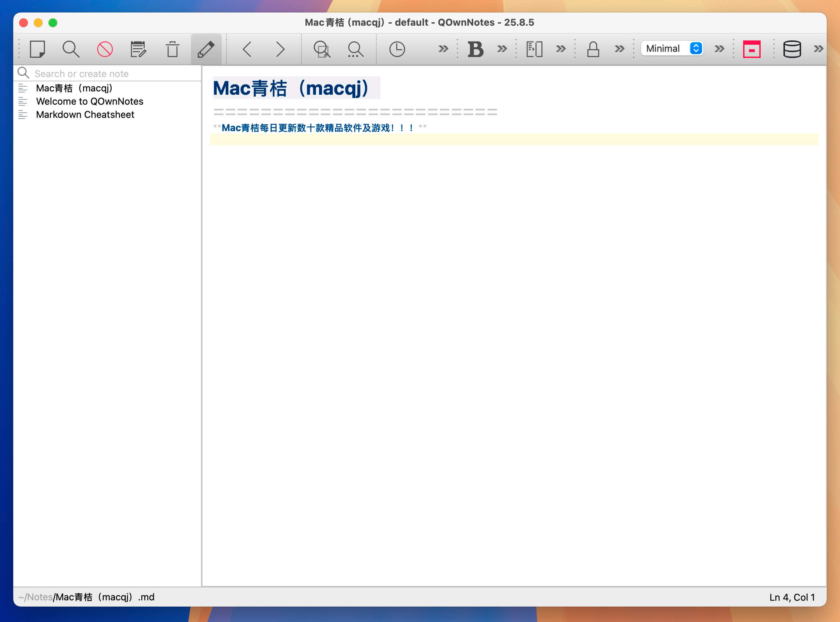Screen dimensions: 840x622
Task: Open the Welcome to QOwnNotes note
Action: (x=107, y=101)
